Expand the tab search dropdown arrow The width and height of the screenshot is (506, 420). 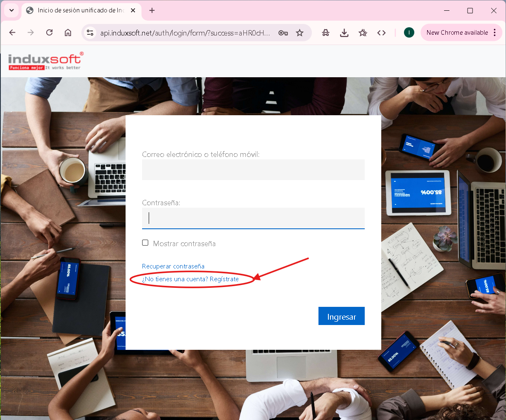(x=12, y=10)
